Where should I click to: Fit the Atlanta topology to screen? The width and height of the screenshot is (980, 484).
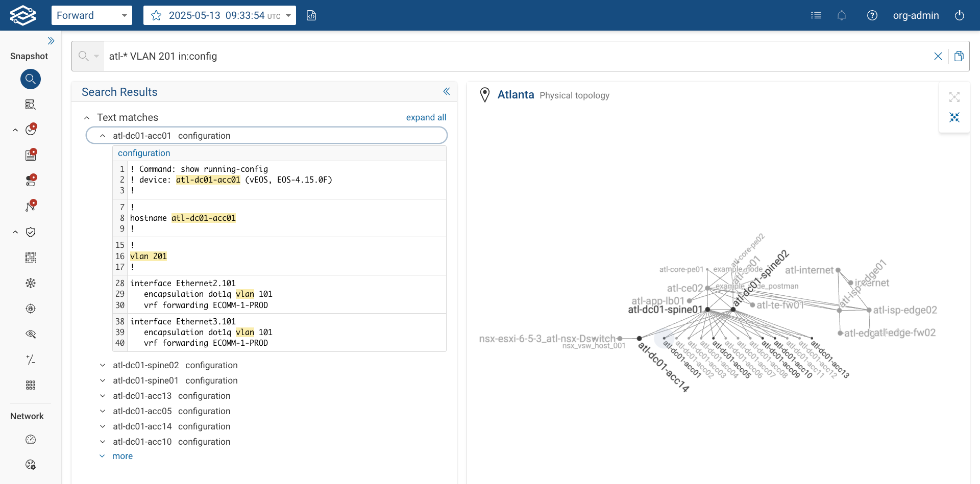click(x=955, y=117)
